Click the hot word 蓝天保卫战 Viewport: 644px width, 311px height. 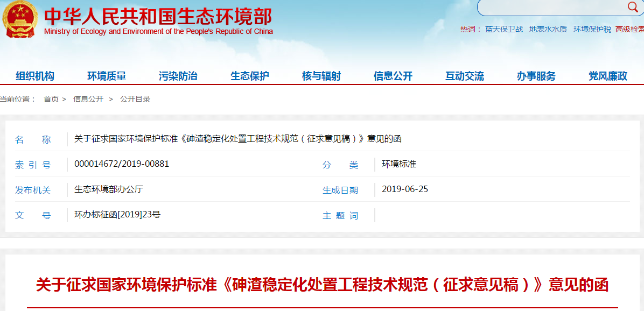[x=504, y=30]
